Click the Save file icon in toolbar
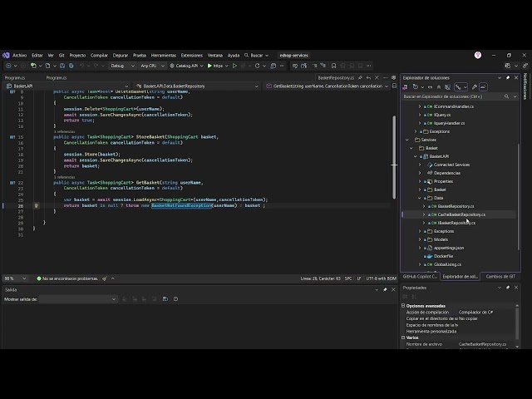The width and height of the screenshot is (532, 399). [x=62, y=66]
